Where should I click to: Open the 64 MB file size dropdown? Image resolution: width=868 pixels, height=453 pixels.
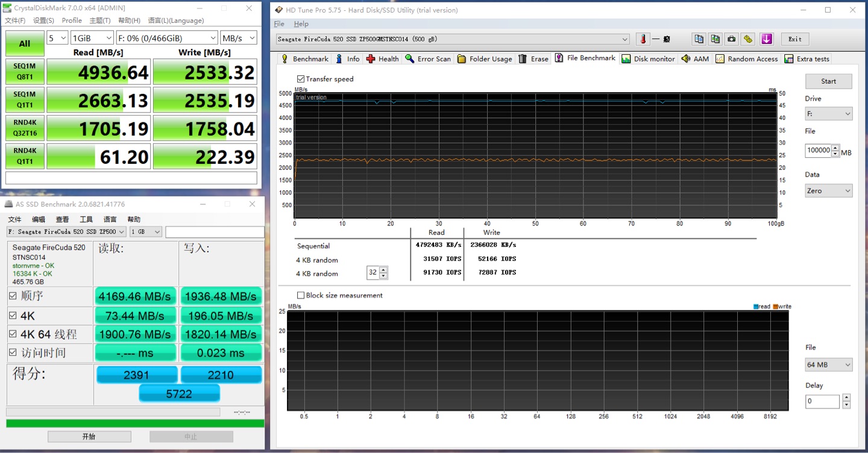coord(828,364)
